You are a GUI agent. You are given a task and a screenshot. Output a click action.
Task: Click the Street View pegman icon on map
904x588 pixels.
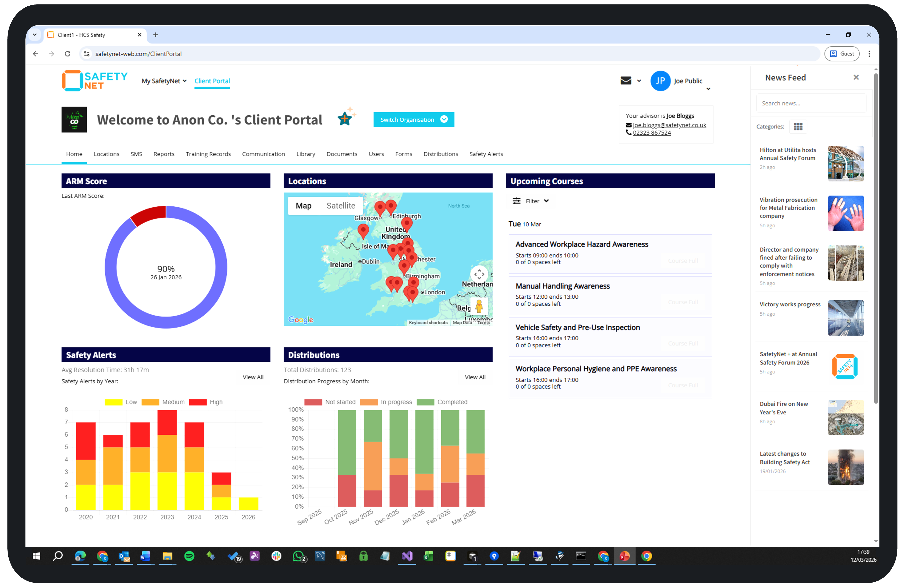479,306
